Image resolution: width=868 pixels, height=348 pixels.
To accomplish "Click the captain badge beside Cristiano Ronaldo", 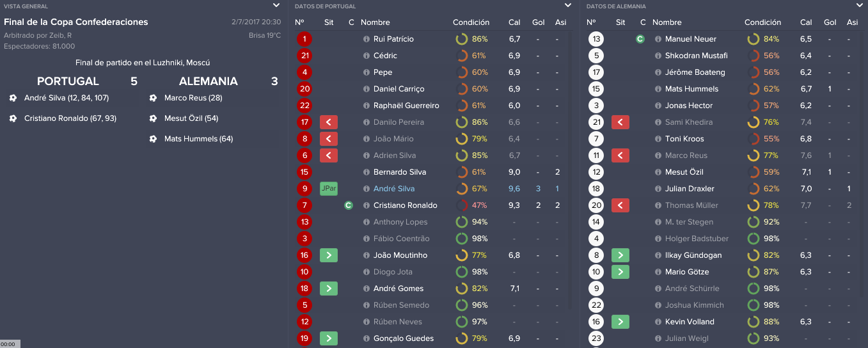I will point(349,205).
